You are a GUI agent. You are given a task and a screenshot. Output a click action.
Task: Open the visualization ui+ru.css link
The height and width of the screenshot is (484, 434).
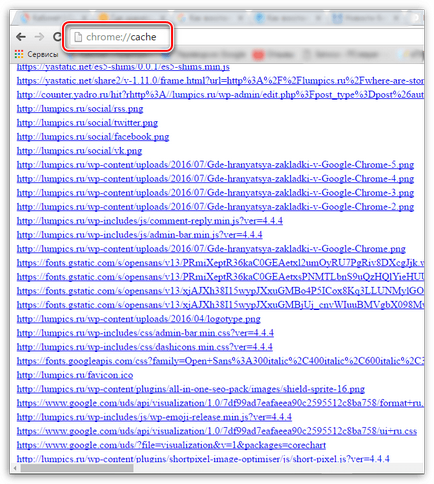pos(217,431)
